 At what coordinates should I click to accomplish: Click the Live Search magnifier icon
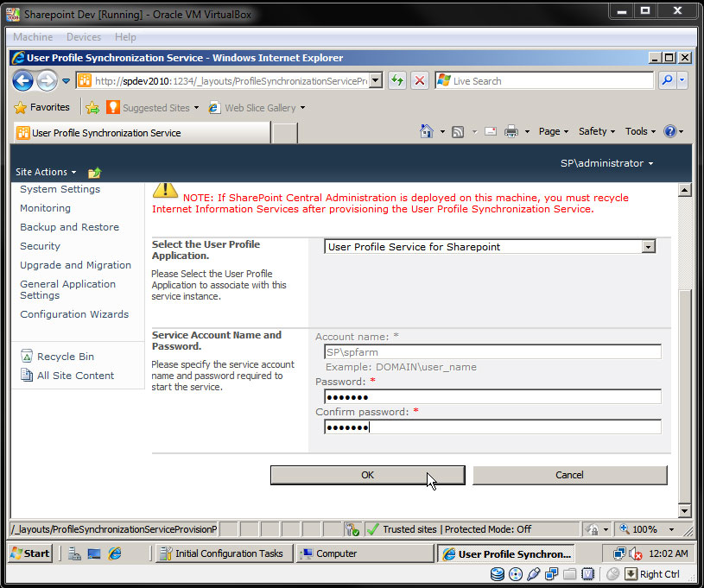(667, 81)
